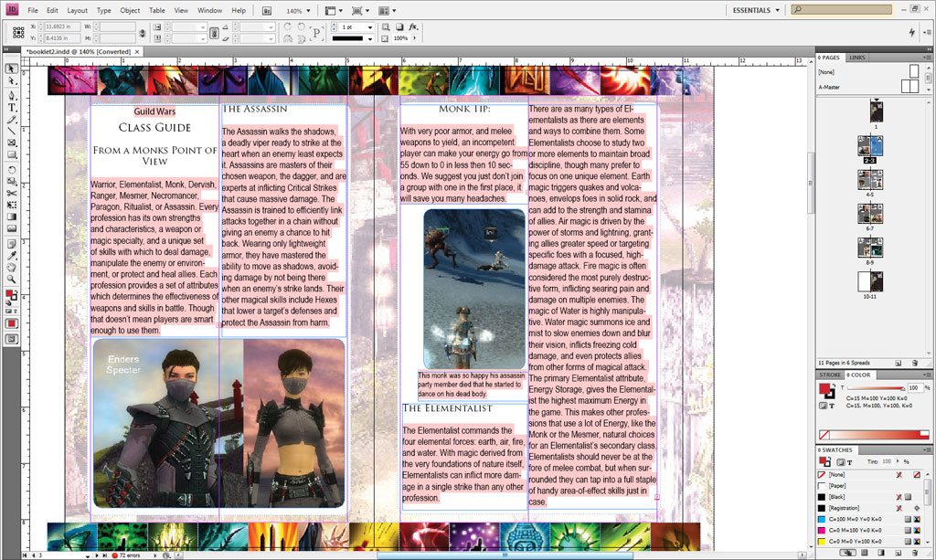Open the stroke weight 1 pt dropdown

[x=370, y=27]
